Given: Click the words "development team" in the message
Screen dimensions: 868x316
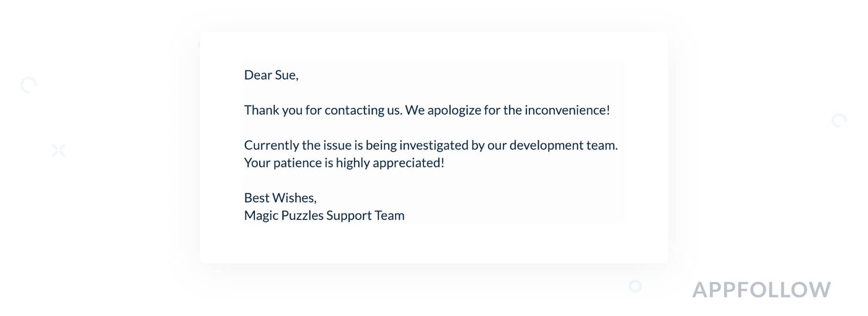Looking at the screenshot, I should coord(563,145).
